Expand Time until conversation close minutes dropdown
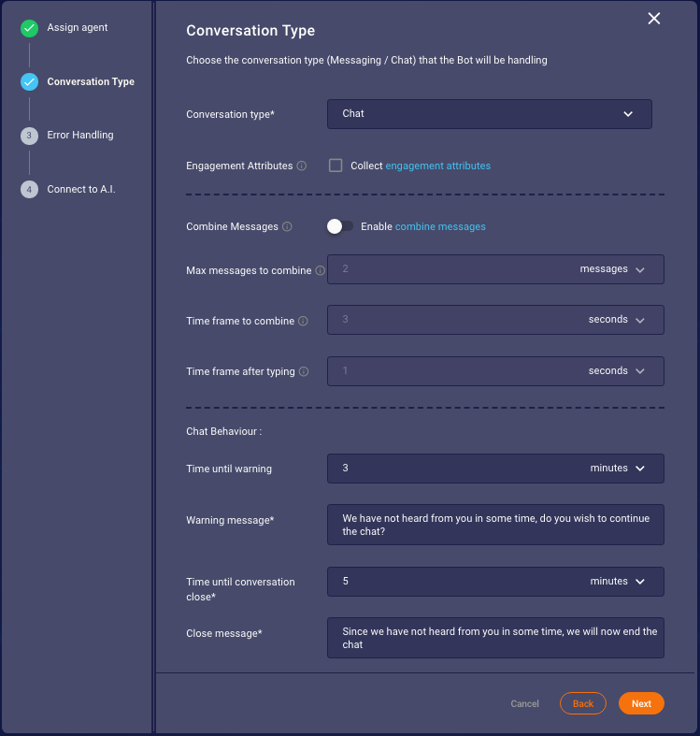This screenshot has width=700, height=736. pos(617,582)
